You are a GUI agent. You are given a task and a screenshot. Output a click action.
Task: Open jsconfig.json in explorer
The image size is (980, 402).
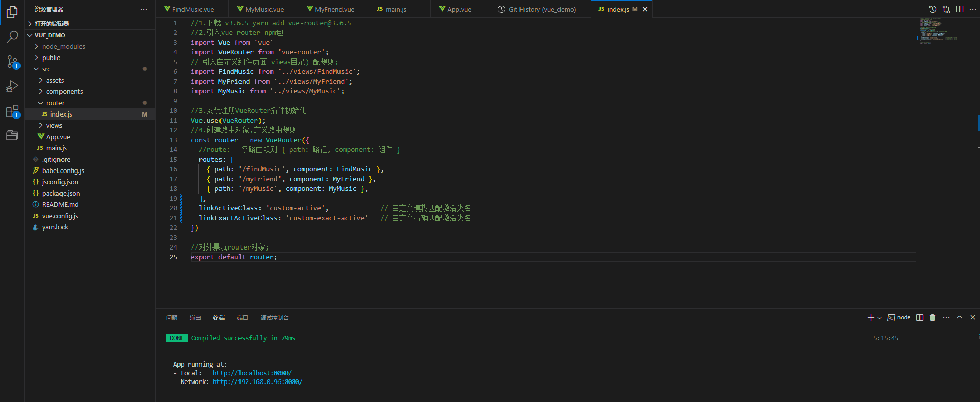point(90,182)
